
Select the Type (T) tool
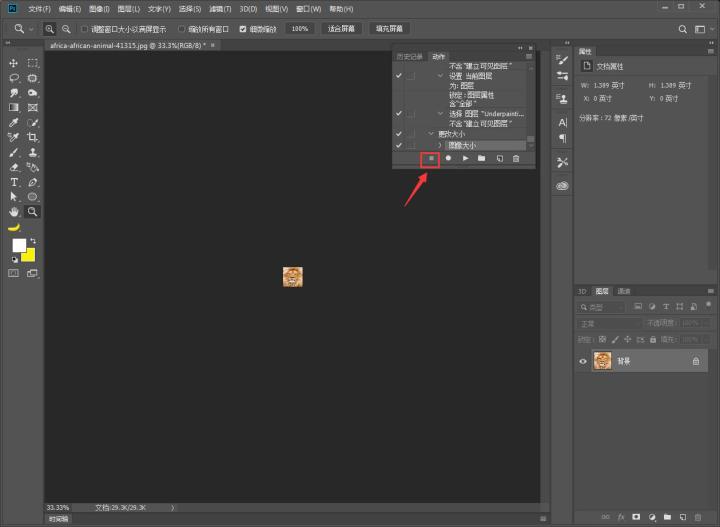tap(14, 183)
